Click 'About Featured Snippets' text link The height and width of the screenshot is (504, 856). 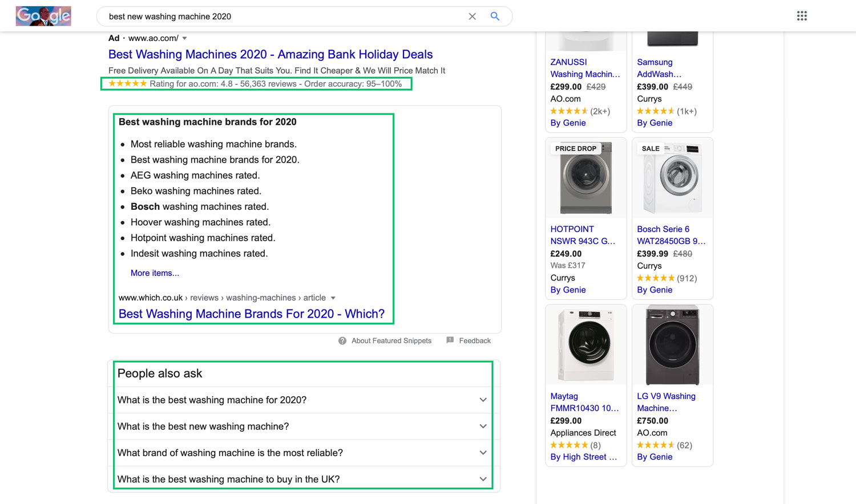(x=391, y=341)
